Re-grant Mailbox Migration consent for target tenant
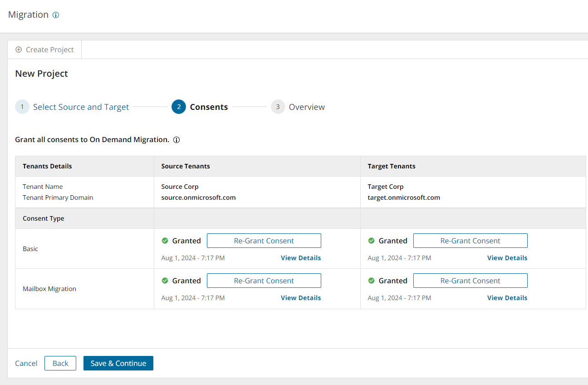 tap(470, 281)
